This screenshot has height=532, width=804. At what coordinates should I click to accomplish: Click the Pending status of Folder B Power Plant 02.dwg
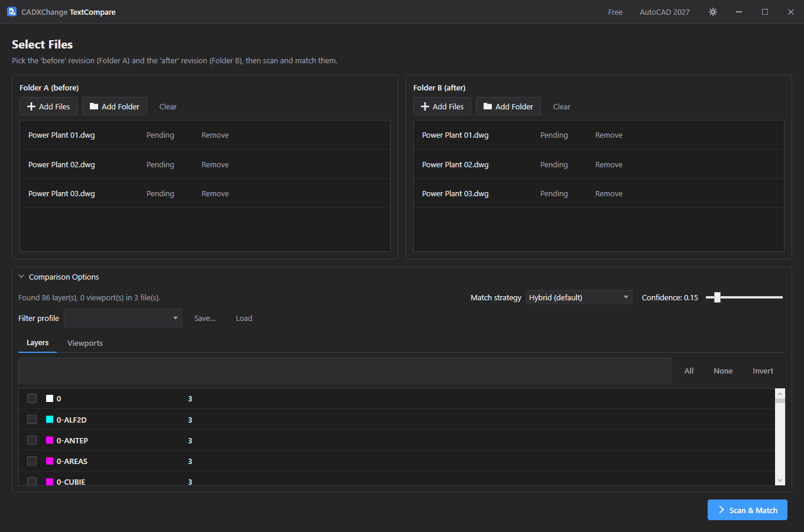[554, 165]
